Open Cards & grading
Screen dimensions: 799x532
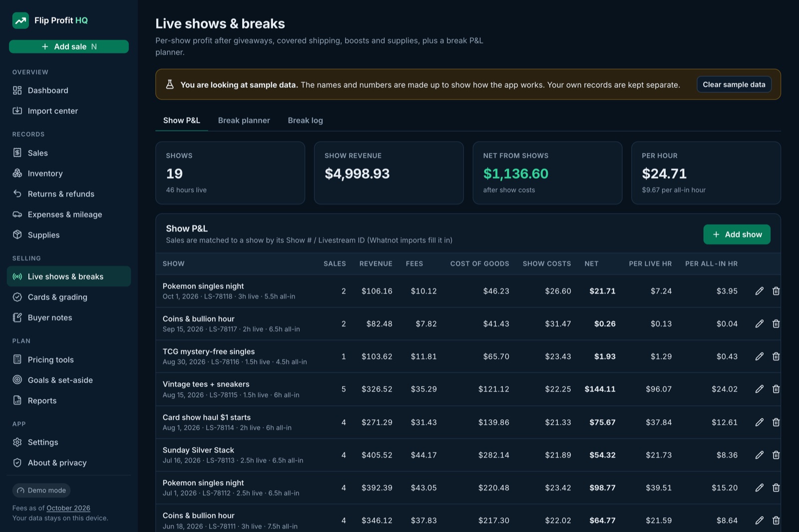pyautogui.click(x=69, y=297)
